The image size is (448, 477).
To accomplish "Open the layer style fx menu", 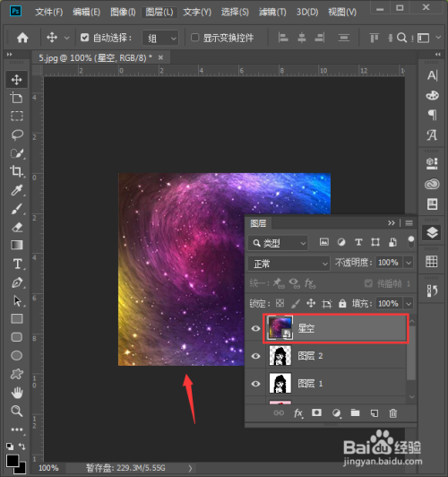I will (298, 413).
